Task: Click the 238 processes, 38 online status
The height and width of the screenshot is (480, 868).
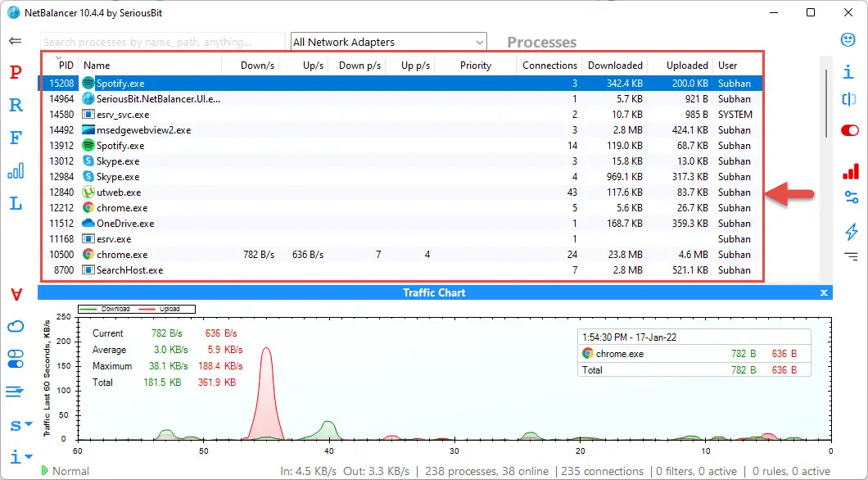Action: 486,471
